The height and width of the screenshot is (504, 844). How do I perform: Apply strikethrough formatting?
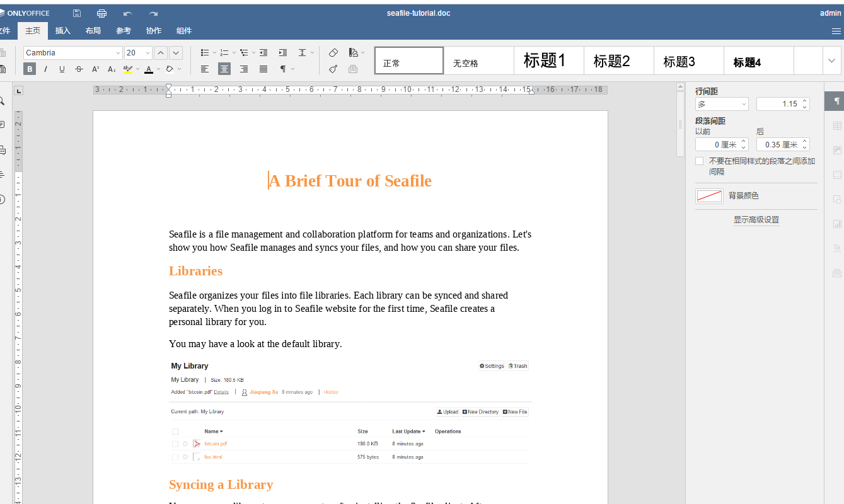[x=79, y=69]
